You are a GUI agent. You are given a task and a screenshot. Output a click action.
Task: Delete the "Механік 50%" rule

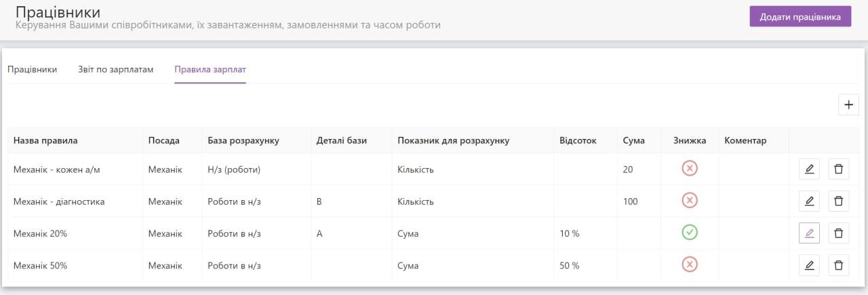coord(838,265)
